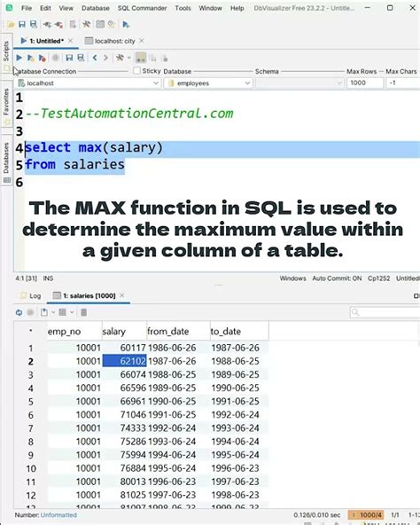Open the Window menu
Screen dimensions: 420x525
coord(210,8)
